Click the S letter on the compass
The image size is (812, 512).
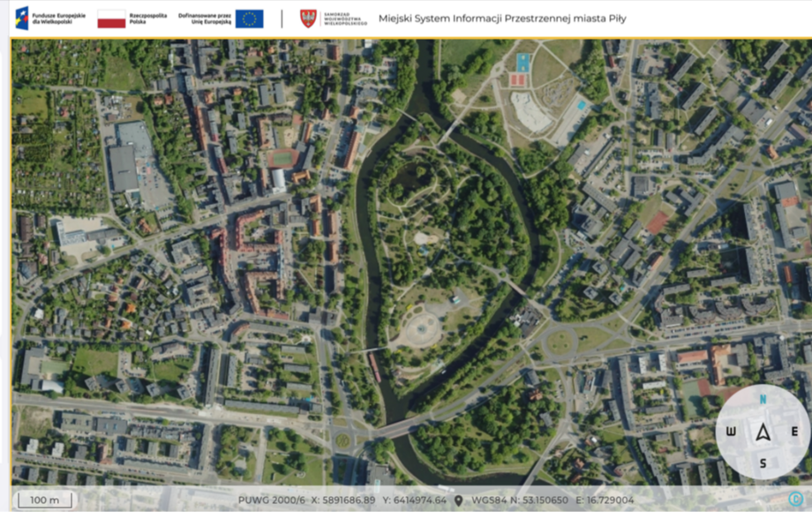click(x=763, y=463)
